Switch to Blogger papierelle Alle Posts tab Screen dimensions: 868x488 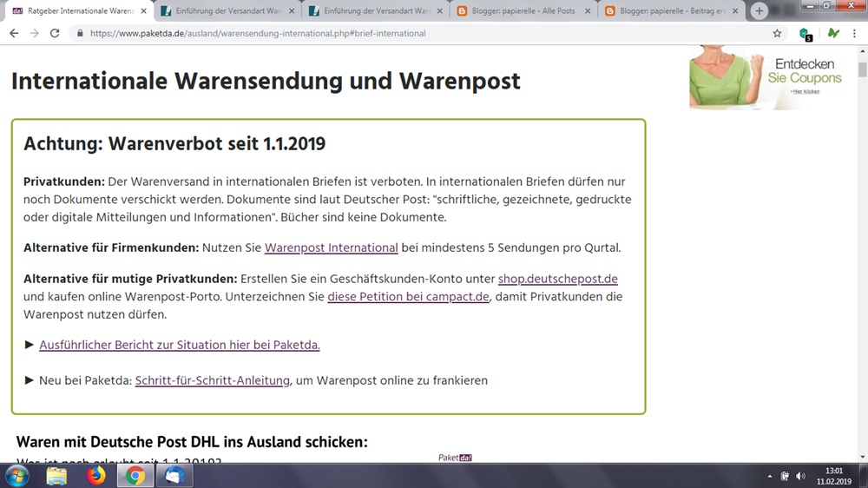pyautogui.click(x=523, y=11)
